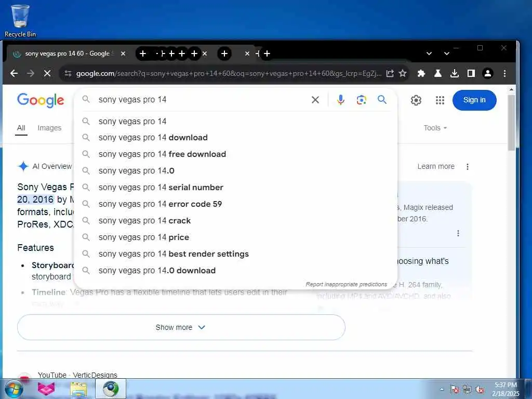
Task: Stop loading the page
Action: click(x=47, y=73)
